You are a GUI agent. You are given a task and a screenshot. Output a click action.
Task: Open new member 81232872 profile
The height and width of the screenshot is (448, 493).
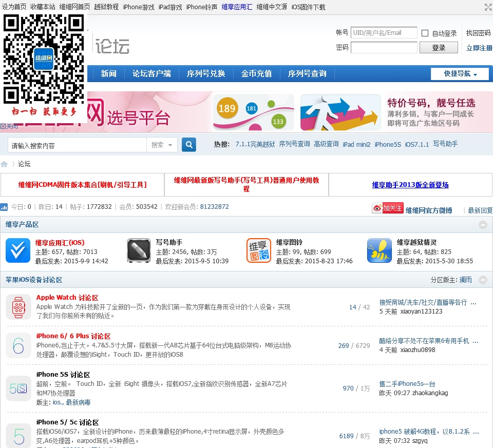click(x=215, y=207)
